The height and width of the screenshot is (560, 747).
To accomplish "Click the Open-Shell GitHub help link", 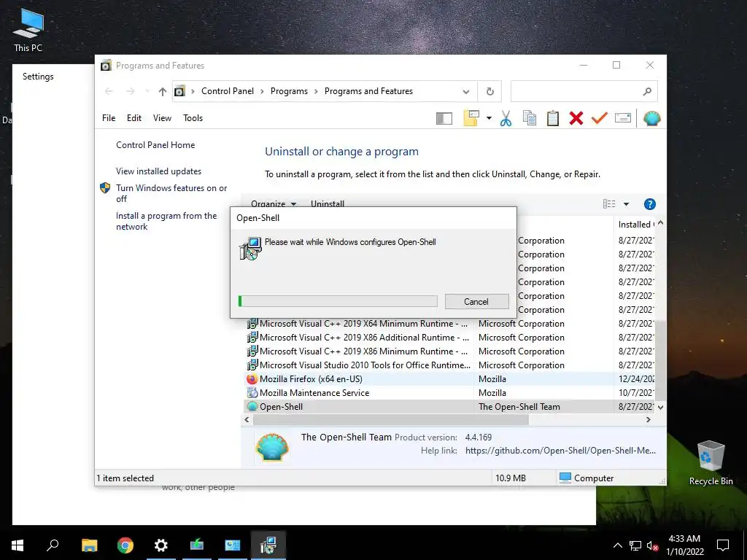I will (x=560, y=451).
